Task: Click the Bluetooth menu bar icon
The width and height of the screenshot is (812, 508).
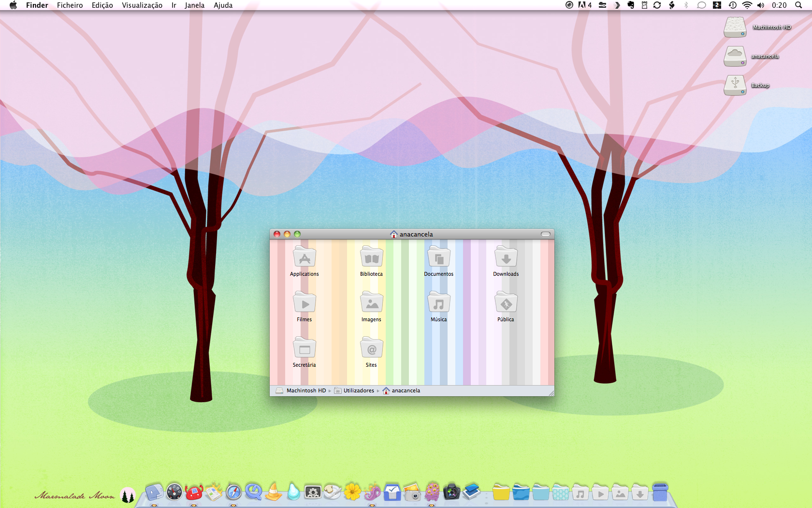Action: [x=686, y=5]
